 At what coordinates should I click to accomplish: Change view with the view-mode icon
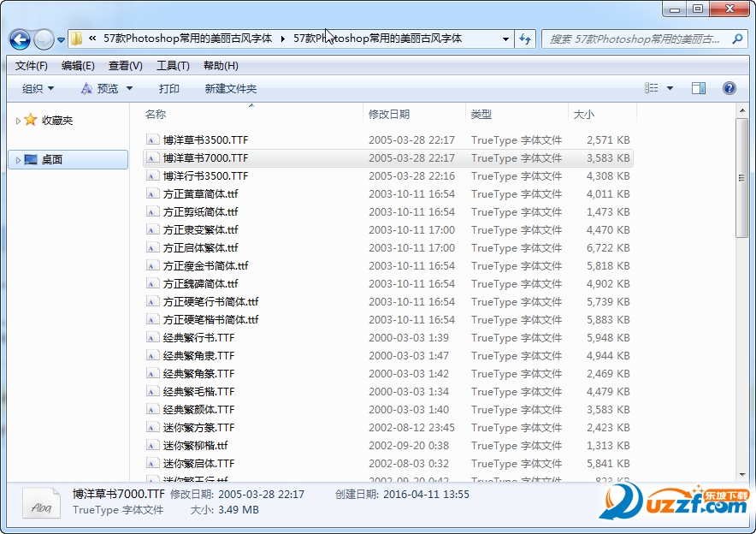652,88
